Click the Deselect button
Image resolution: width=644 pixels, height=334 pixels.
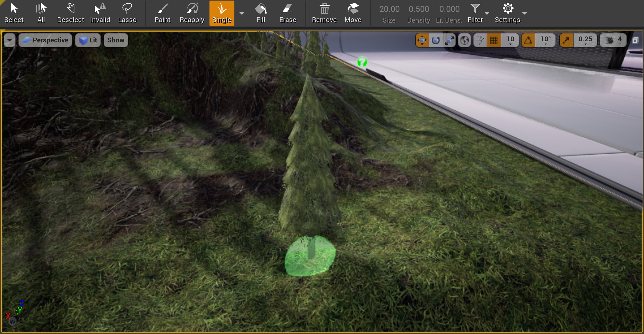click(x=70, y=13)
